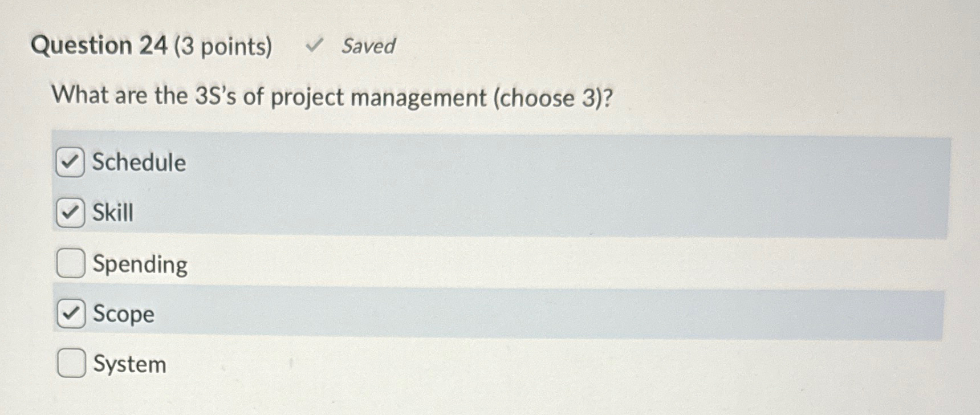Uncheck the Schedule checkbox
The image size is (980, 415).
[x=70, y=162]
